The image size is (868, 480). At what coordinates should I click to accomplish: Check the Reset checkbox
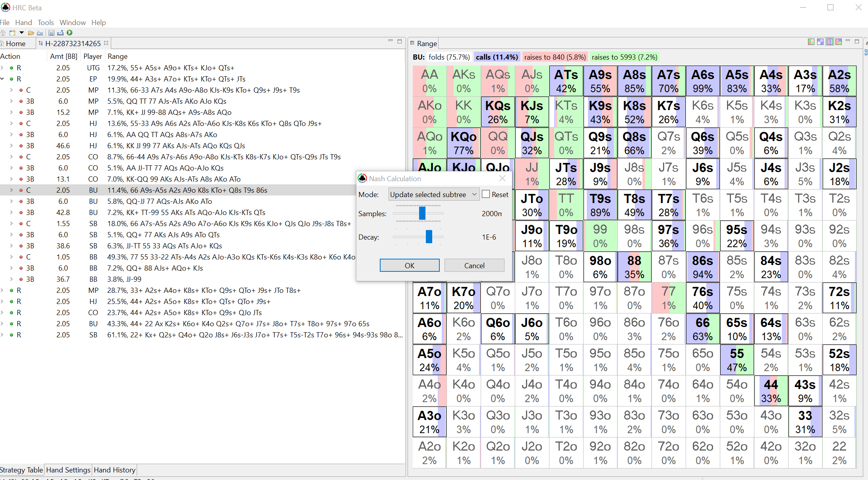coord(486,194)
